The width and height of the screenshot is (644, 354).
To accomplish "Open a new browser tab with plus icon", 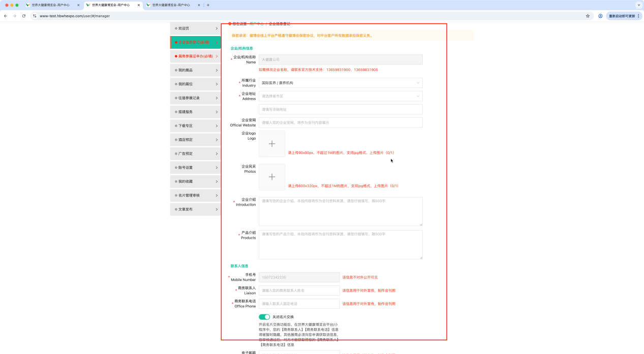I will click(208, 5).
